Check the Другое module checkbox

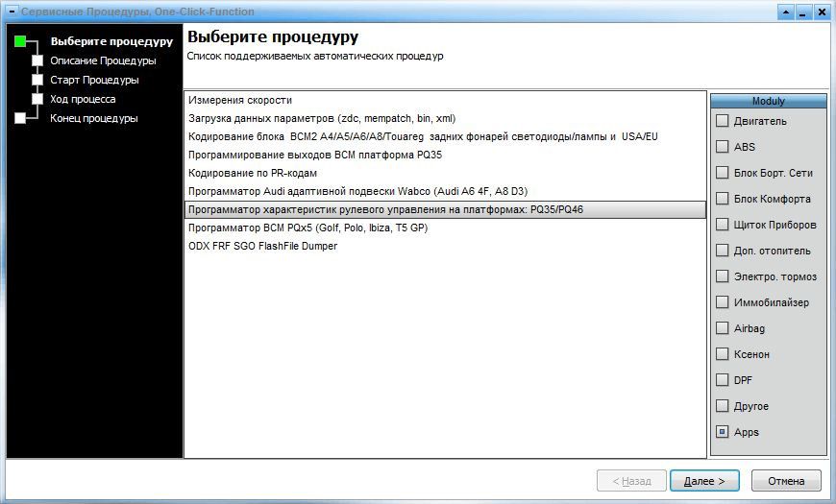pyautogui.click(x=722, y=406)
